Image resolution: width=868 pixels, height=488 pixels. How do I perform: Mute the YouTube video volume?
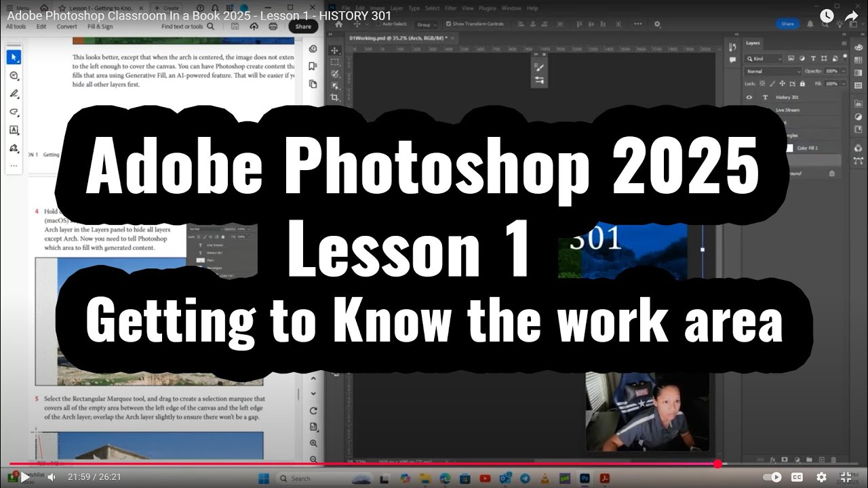(x=52, y=477)
